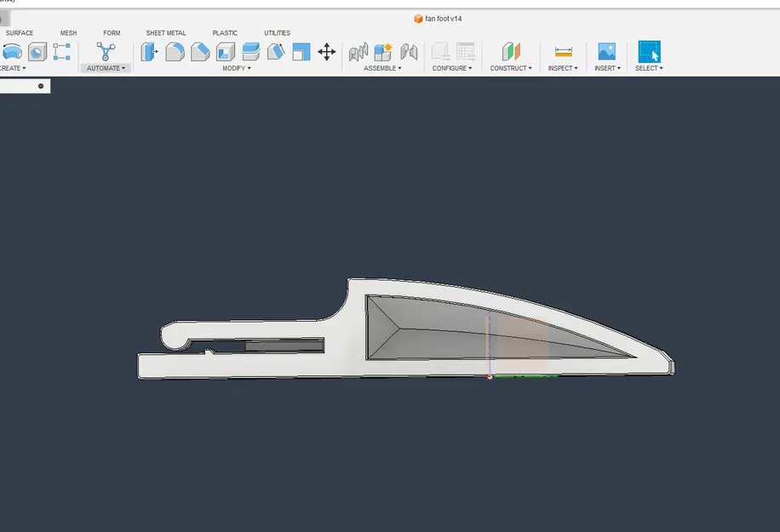Click the As-built Joint icon
The height and width of the screenshot is (532, 780).
[409, 52]
